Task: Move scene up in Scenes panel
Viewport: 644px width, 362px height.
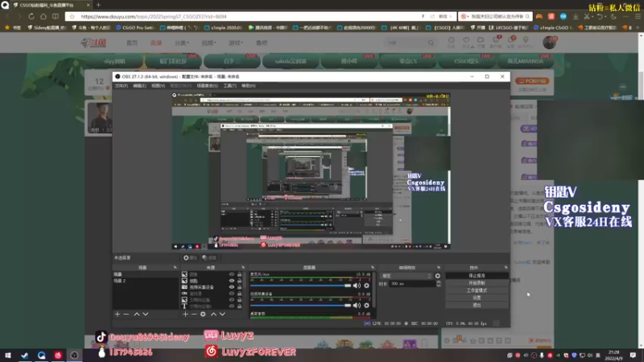Action: tap(137, 314)
